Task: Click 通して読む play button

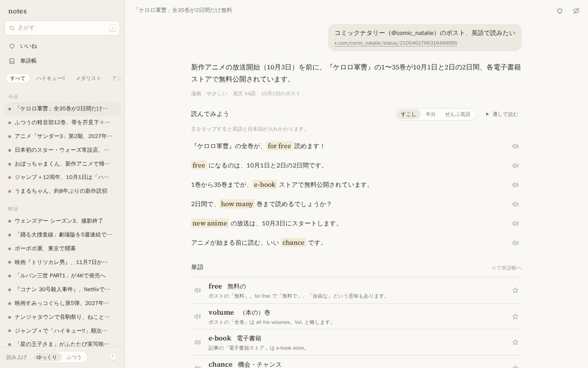Action: pos(502,114)
